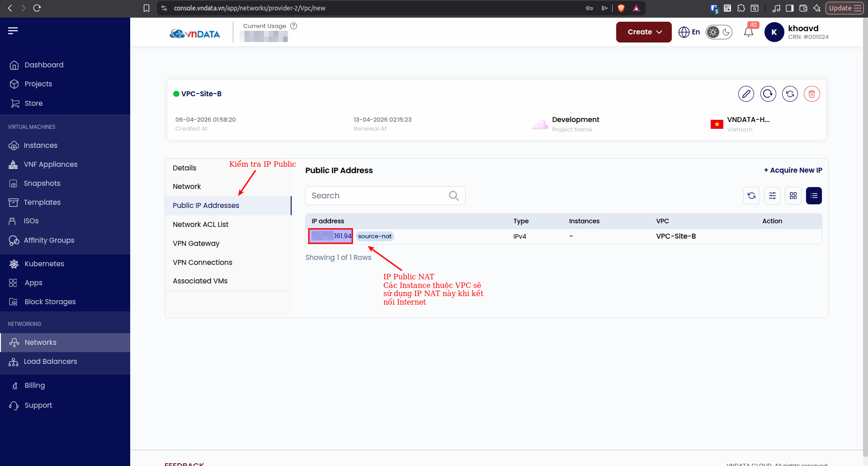This screenshot has width=868, height=466.
Task: Click the + Acquire New IP link
Action: click(x=793, y=170)
